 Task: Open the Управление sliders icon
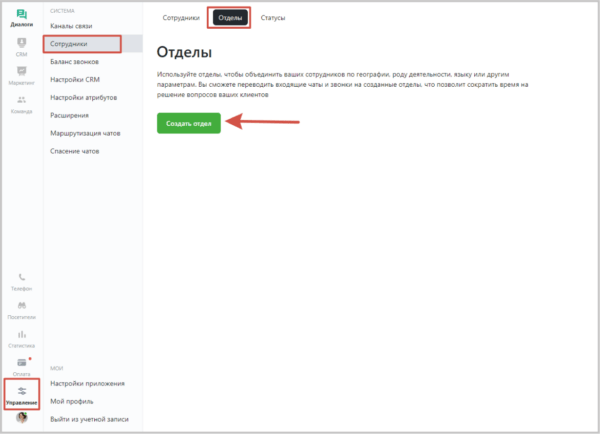pyautogui.click(x=22, y=391)
